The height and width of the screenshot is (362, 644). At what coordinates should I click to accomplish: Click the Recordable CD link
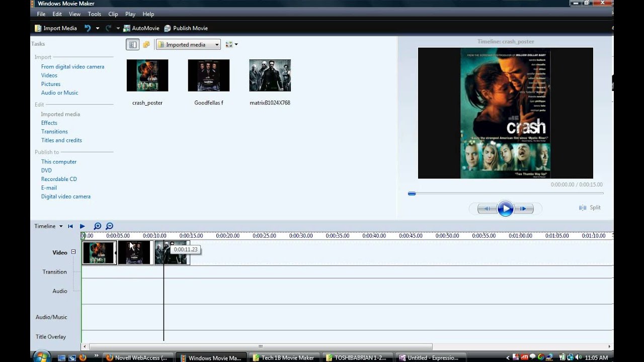59,179
